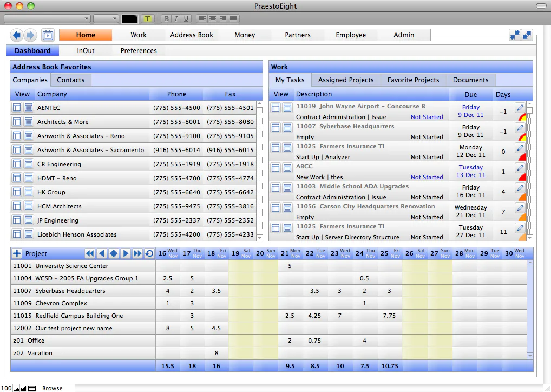Click the monitor icon beside navigation arrows
This screenshot has width=551, height=392.
tap(48, 35)
